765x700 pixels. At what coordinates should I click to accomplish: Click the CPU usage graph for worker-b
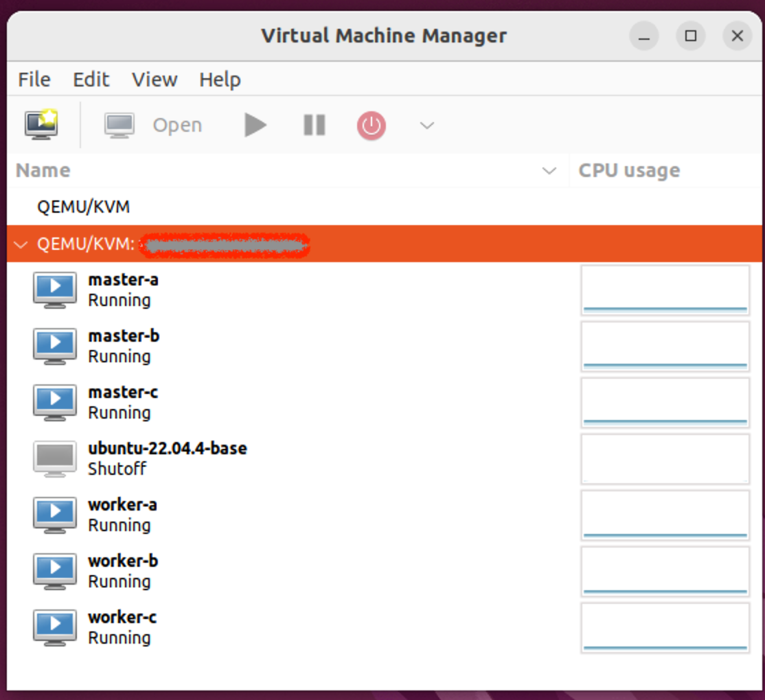click(665, 571)
